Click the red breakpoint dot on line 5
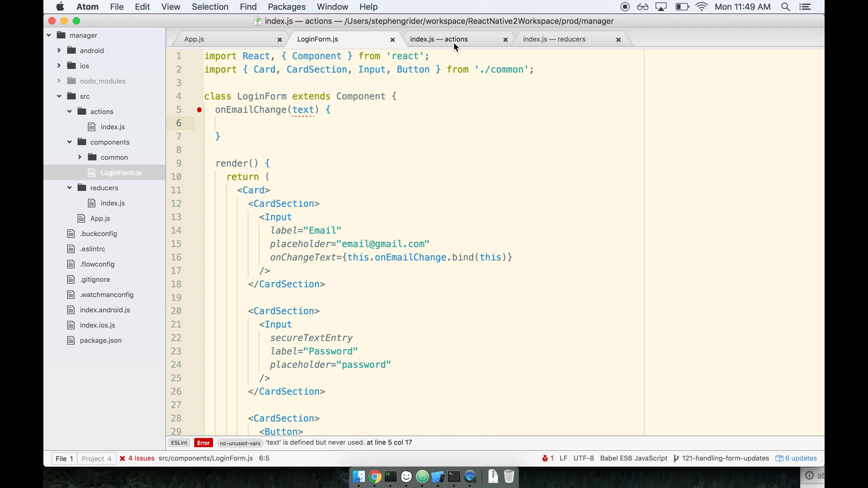 tap(199, 110)
